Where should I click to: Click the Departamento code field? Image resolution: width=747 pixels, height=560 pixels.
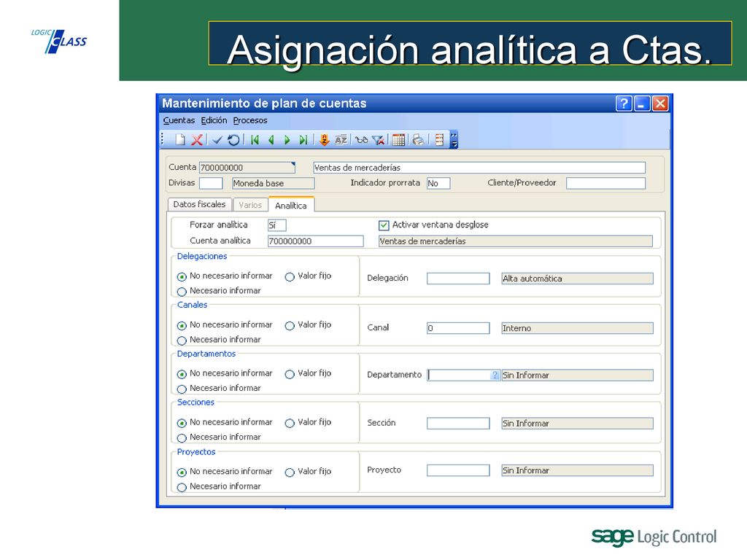coord(460,376)
